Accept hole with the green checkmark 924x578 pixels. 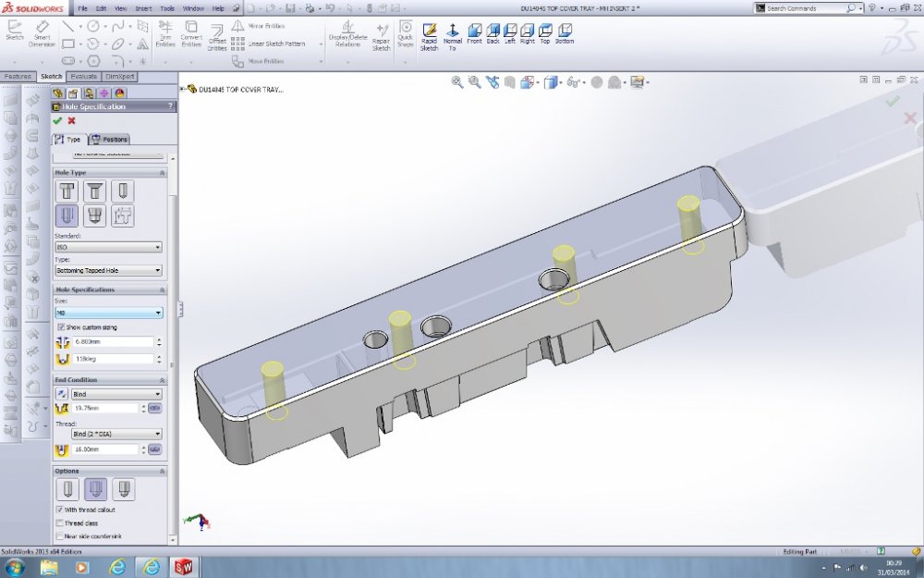(57, 120)
